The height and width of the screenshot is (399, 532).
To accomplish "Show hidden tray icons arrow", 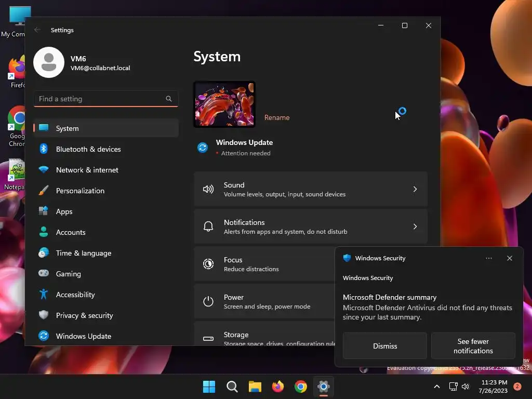I will 437,387.
